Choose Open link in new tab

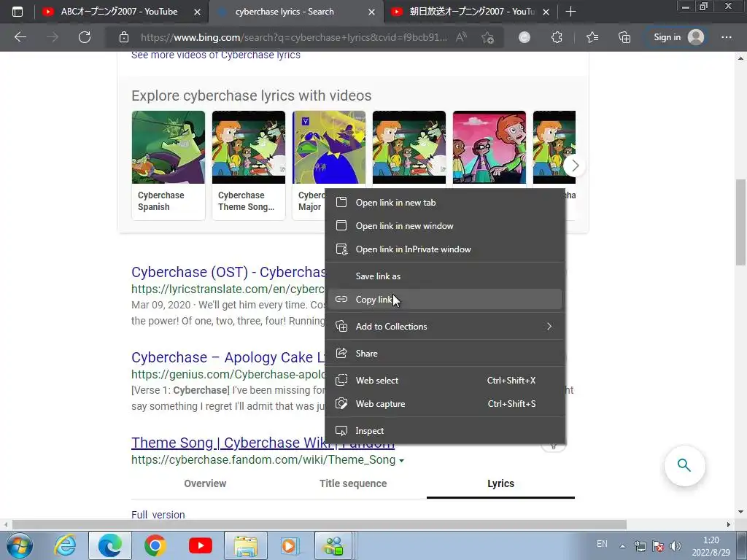(445, 203)
